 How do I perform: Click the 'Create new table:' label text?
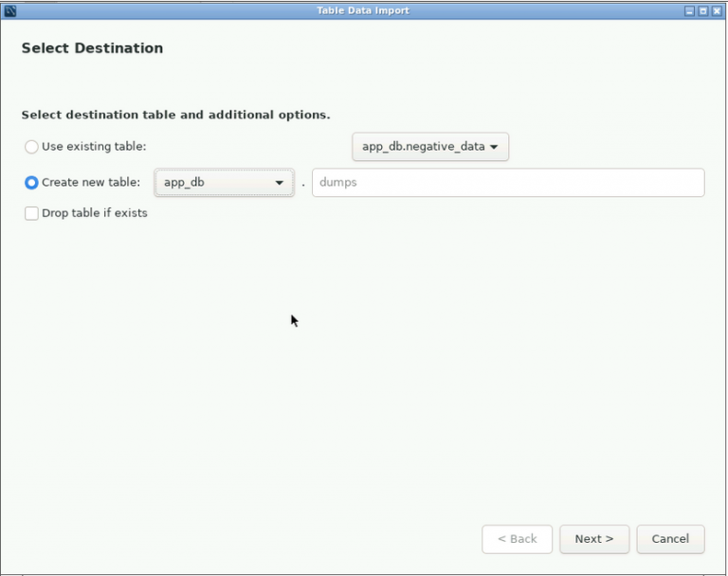[x=91, y=183]
